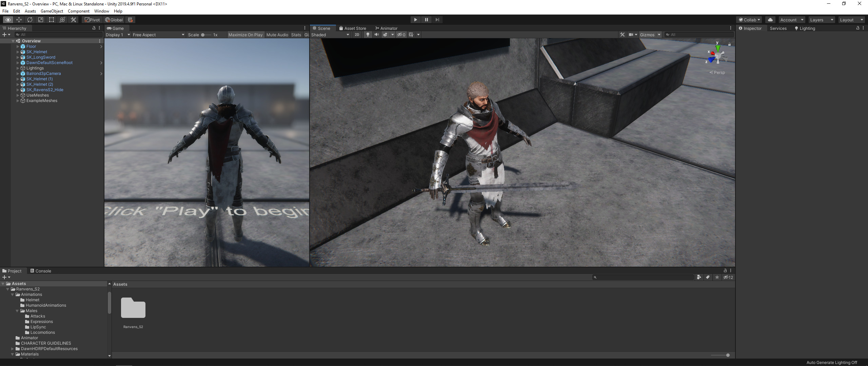Switch to the Console tab

[41, 271]
